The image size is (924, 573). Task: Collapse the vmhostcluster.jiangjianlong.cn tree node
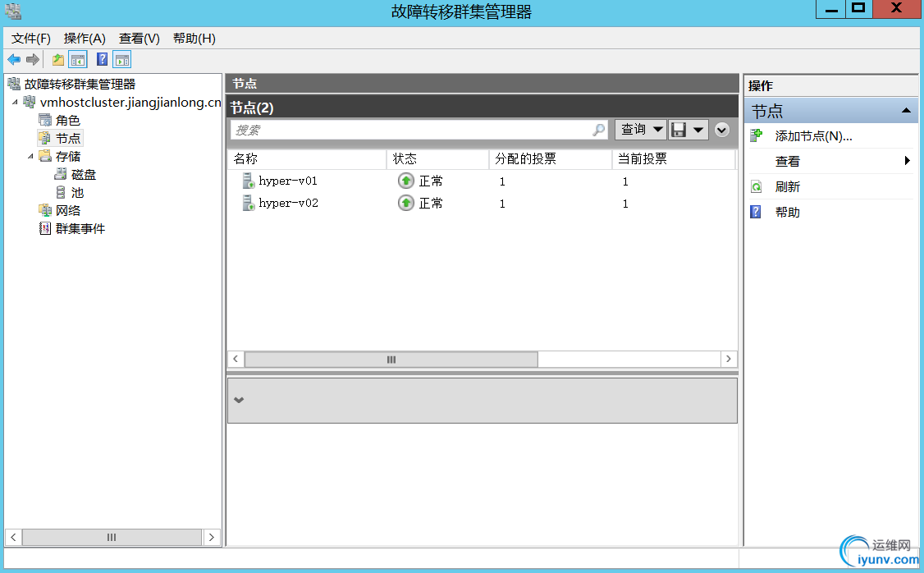[x=15, y=102]
